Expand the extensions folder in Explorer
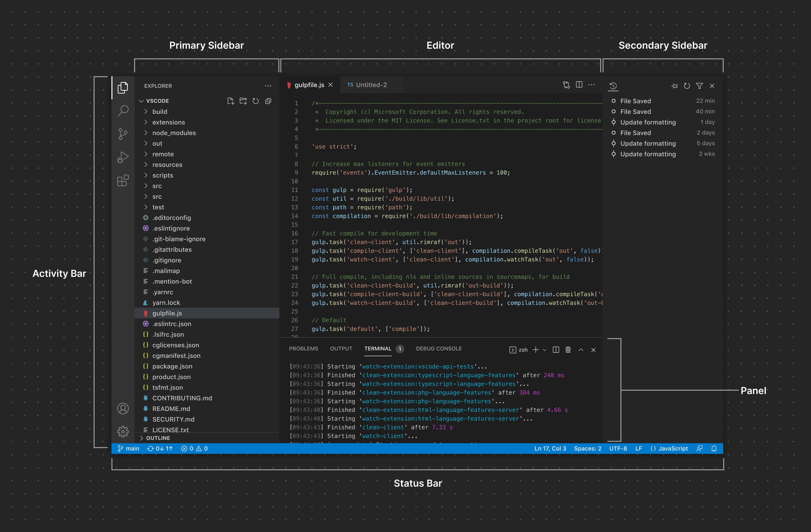 click(x=169, y=122)
